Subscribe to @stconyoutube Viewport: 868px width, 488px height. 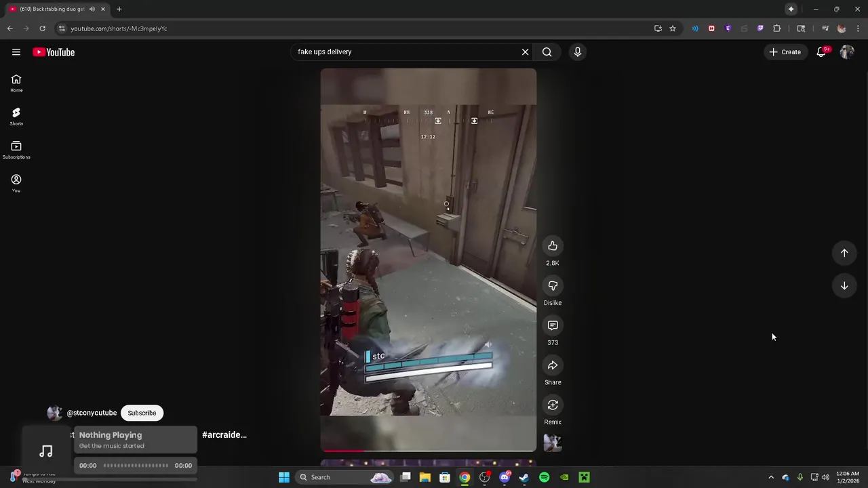(x=142, y=413)
